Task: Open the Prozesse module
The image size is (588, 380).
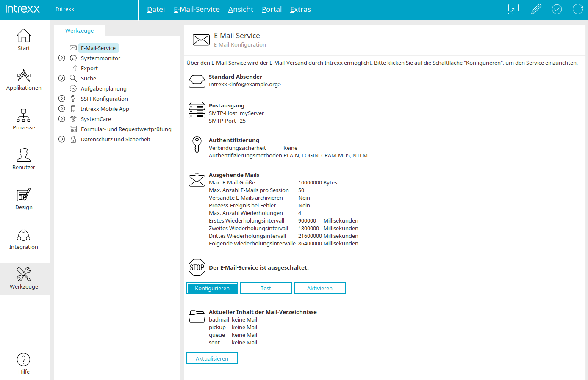Action: click(x=24, y=120)
